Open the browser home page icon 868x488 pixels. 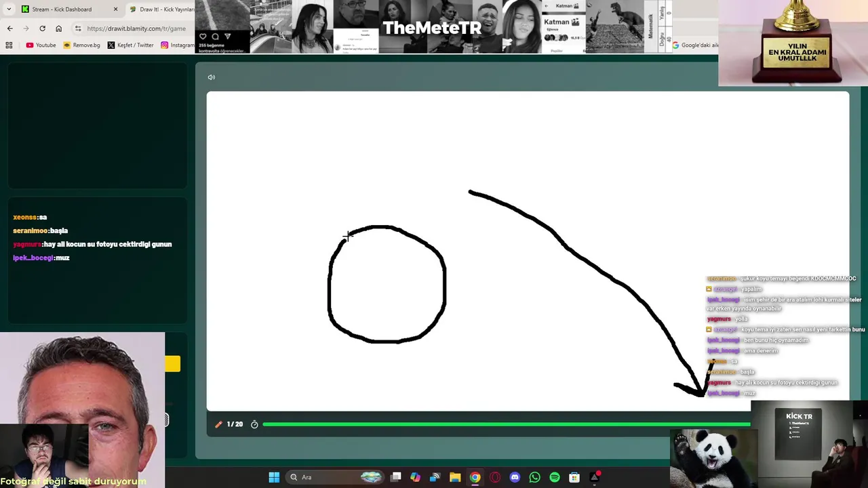point(58,28)
